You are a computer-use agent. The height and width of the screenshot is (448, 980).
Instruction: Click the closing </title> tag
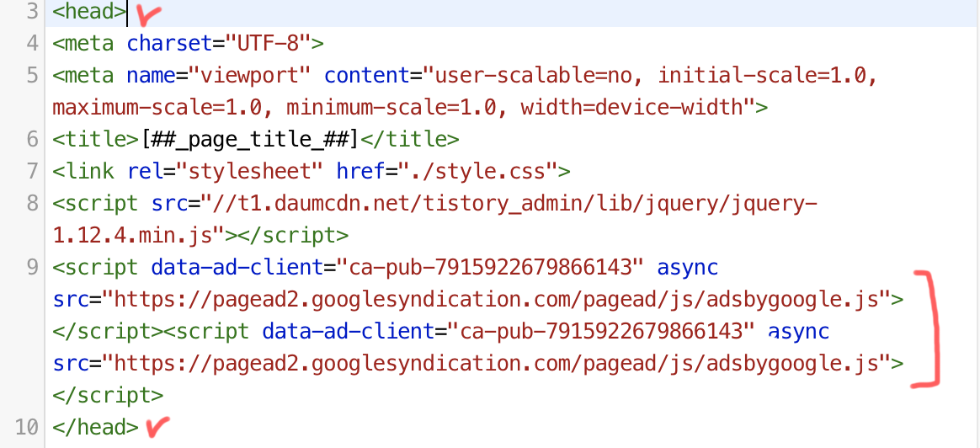tap(409, 139)
